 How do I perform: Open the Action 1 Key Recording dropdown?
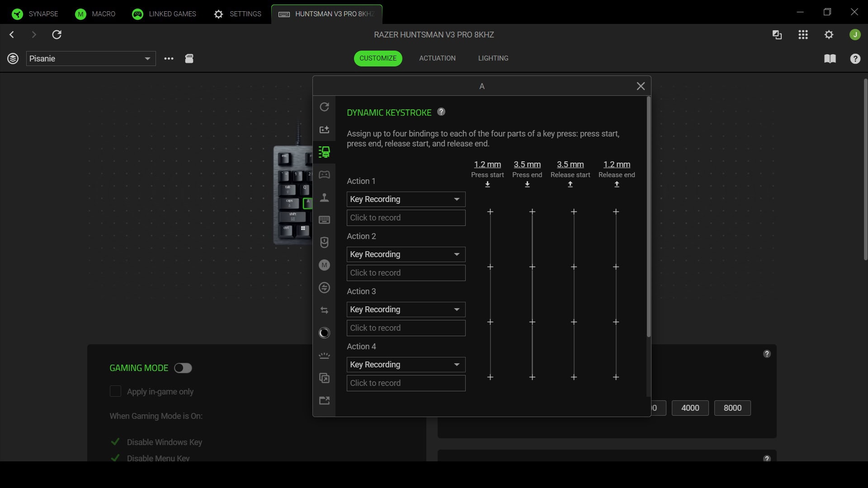pos(406,199)
